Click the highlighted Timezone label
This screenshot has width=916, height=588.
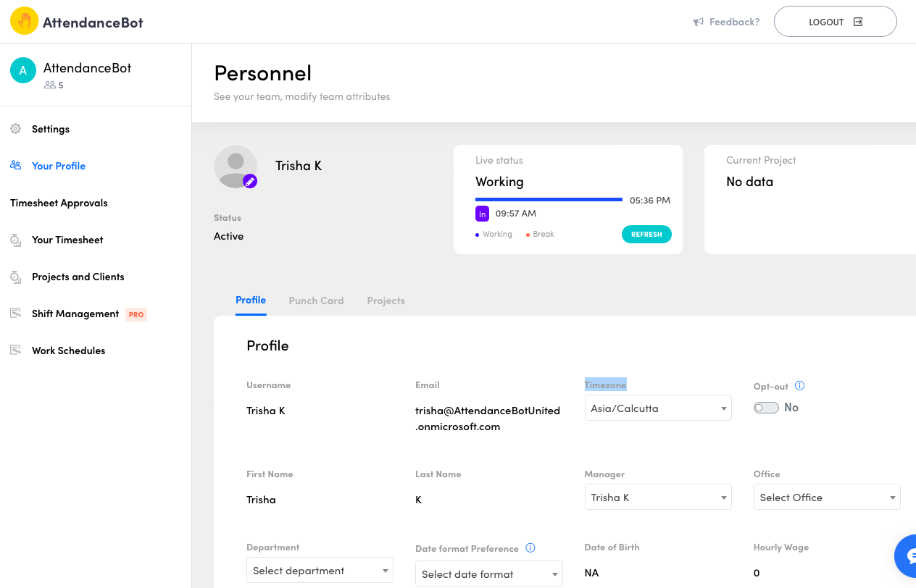[x=605, y=385]
